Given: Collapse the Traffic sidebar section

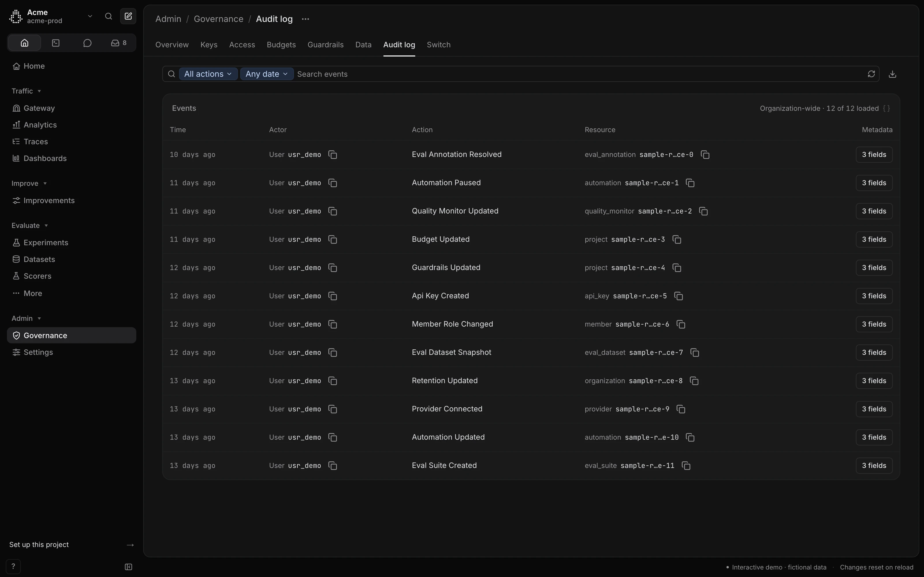Looking at the screenshot, I should [26, 91].
